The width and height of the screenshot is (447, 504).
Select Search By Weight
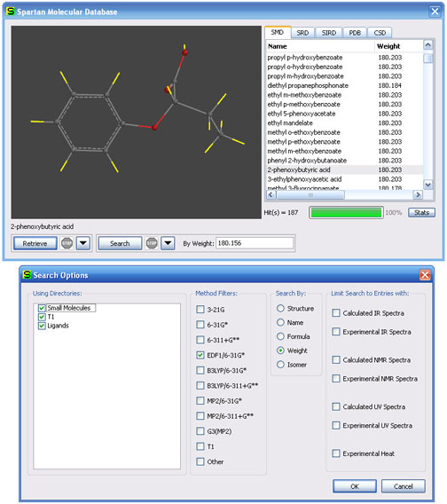click(x=280, y=350)
